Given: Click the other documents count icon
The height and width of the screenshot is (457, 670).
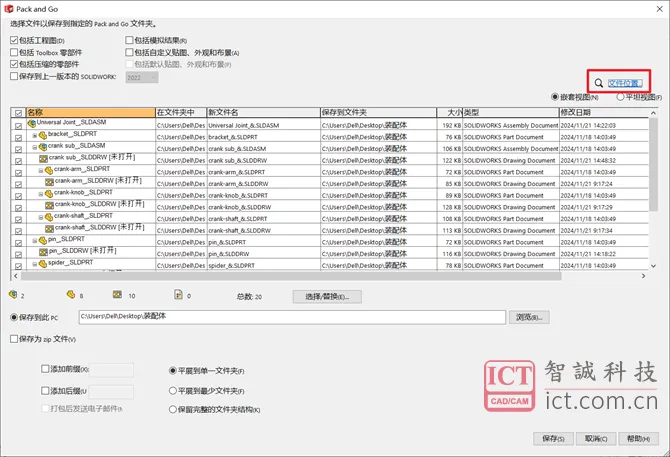Looking at the screenshot, I should [179, 295].
